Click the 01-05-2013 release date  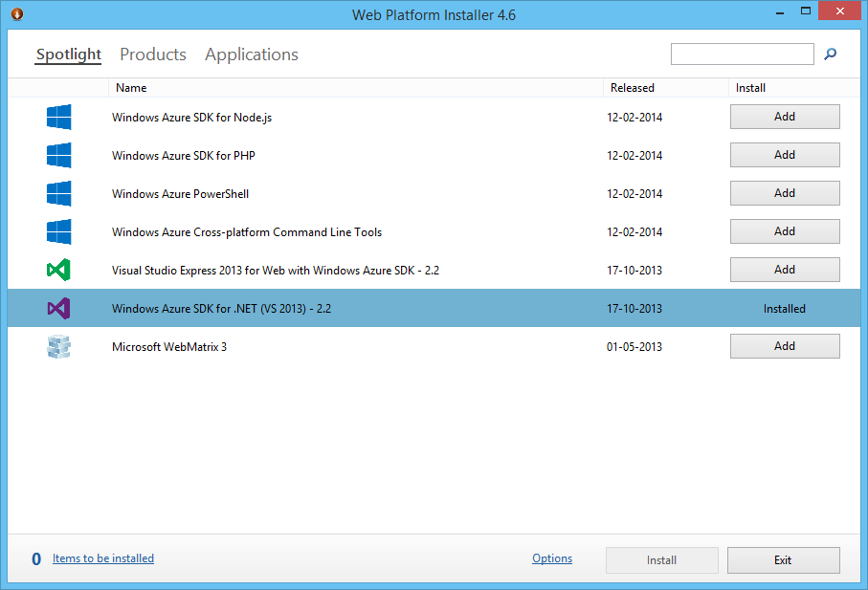click(634, 347)
